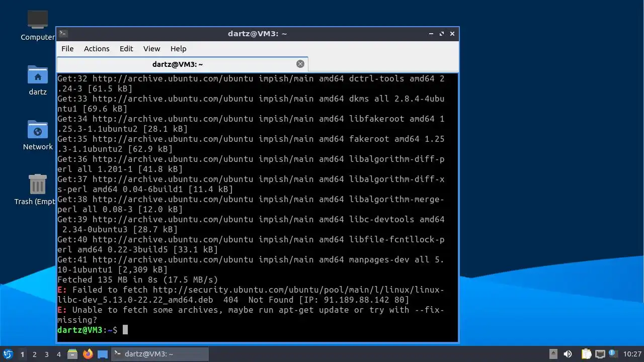Launch the file manager from the panel
Screen dimensions: 644x362
click(x=72, y=354)
